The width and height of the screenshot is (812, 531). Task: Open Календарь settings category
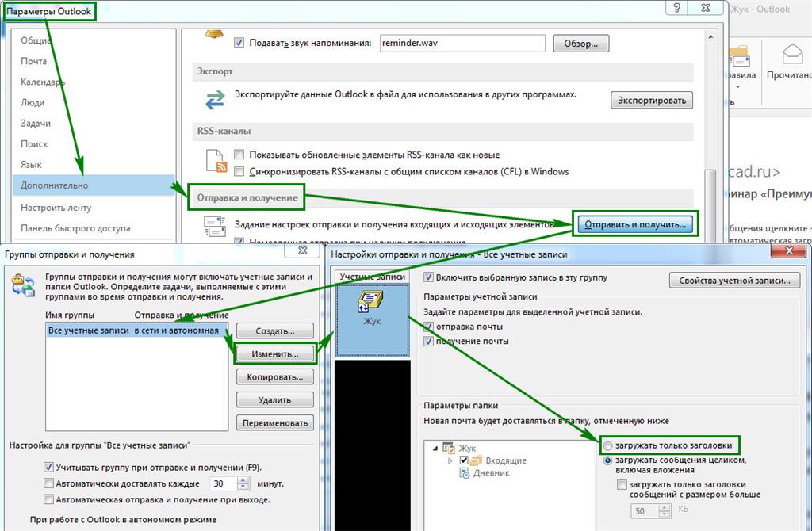click(x=43, y=82)
